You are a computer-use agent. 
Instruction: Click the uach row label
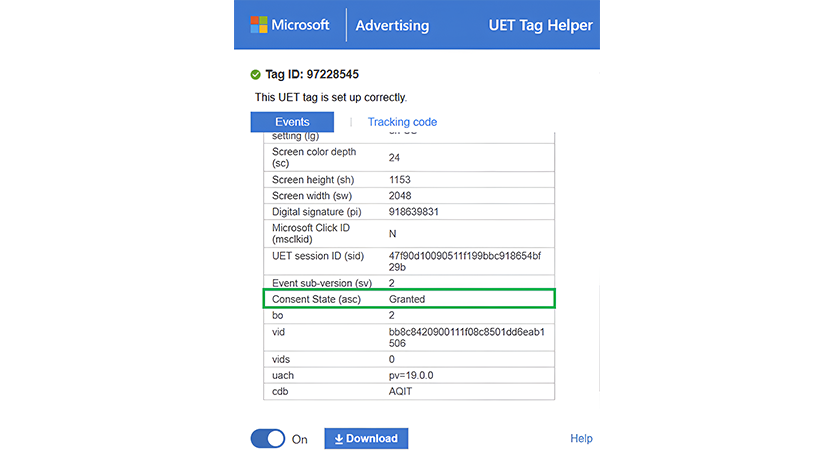click(x=283, y=375)
